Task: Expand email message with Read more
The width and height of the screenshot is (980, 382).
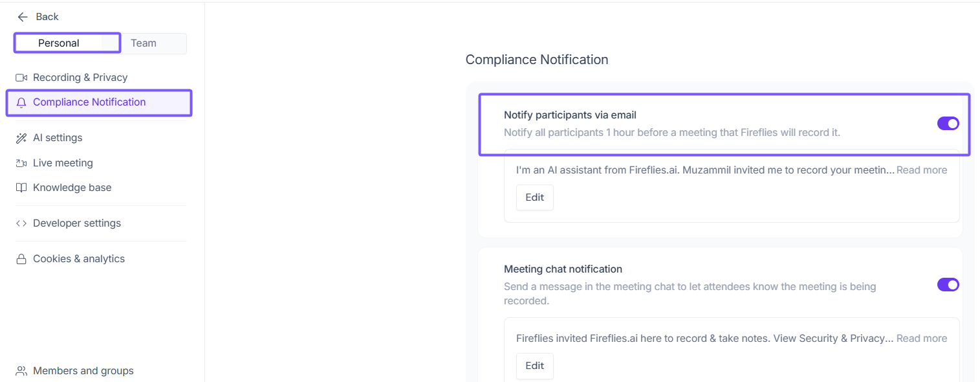Action: tap(921, 170)
